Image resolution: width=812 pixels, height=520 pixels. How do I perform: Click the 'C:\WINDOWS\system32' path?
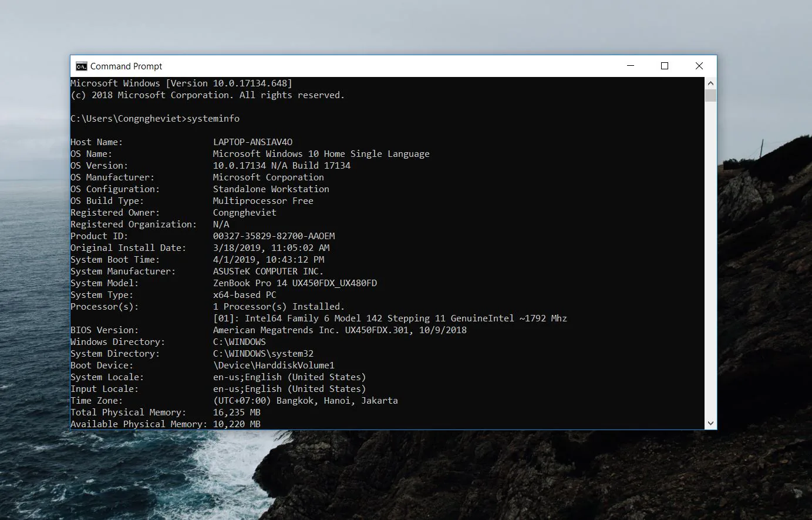coord(263,354)
